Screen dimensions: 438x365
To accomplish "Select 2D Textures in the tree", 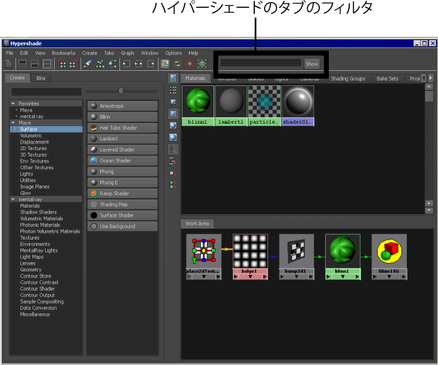I will click(33, 148).
